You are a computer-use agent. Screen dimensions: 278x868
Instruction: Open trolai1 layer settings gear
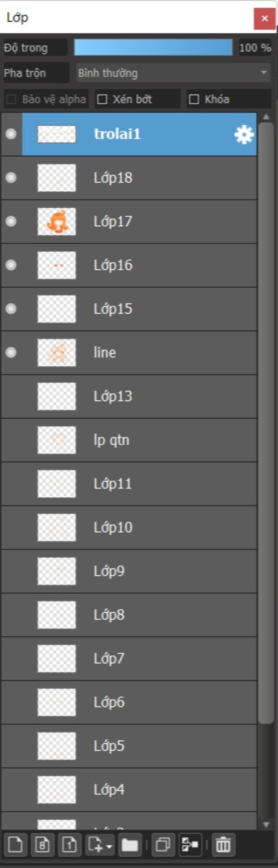[244, 135]
